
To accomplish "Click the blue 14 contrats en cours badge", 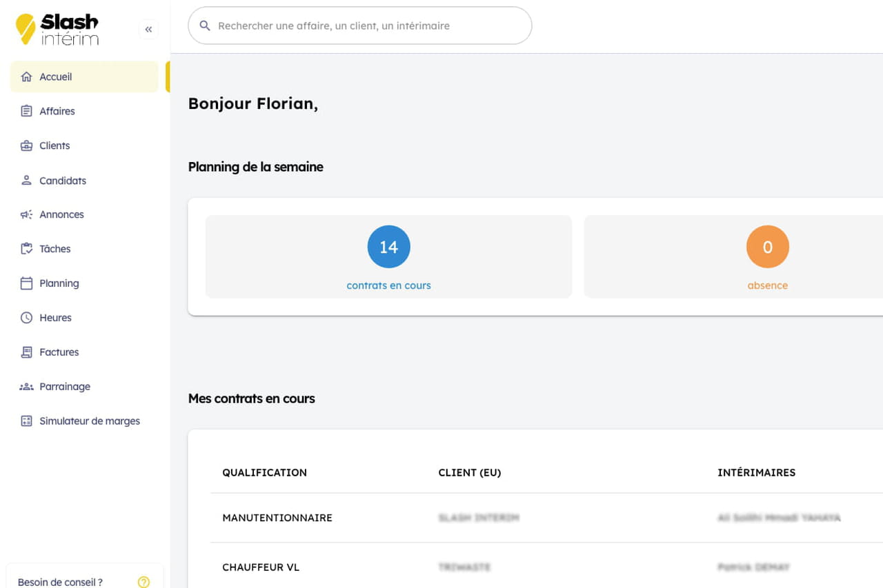I will coord(388,246).
